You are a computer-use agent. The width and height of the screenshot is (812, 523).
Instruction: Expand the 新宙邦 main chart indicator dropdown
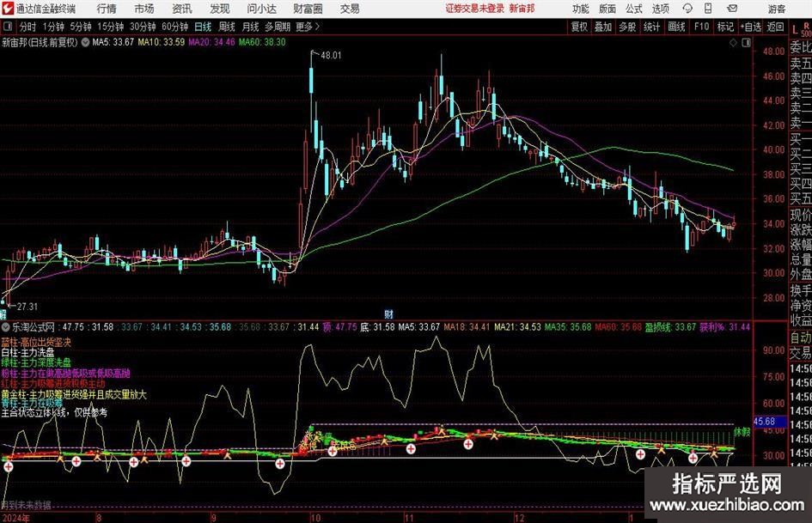85,42
